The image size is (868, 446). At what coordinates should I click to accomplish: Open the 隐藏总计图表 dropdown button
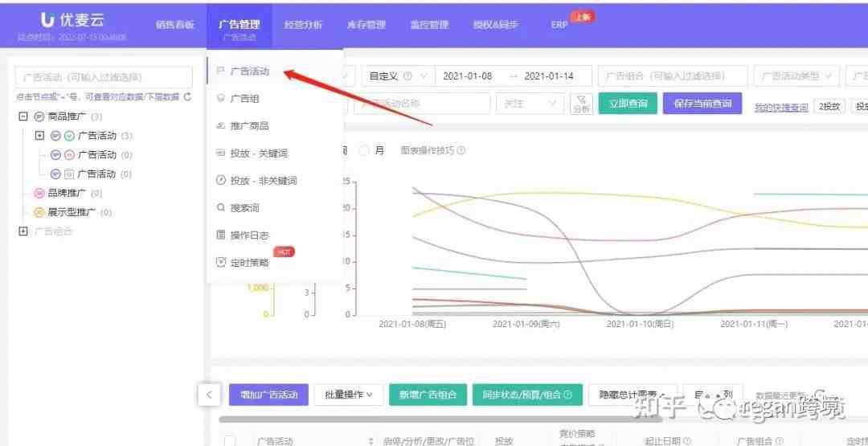[x=633, y=395]
